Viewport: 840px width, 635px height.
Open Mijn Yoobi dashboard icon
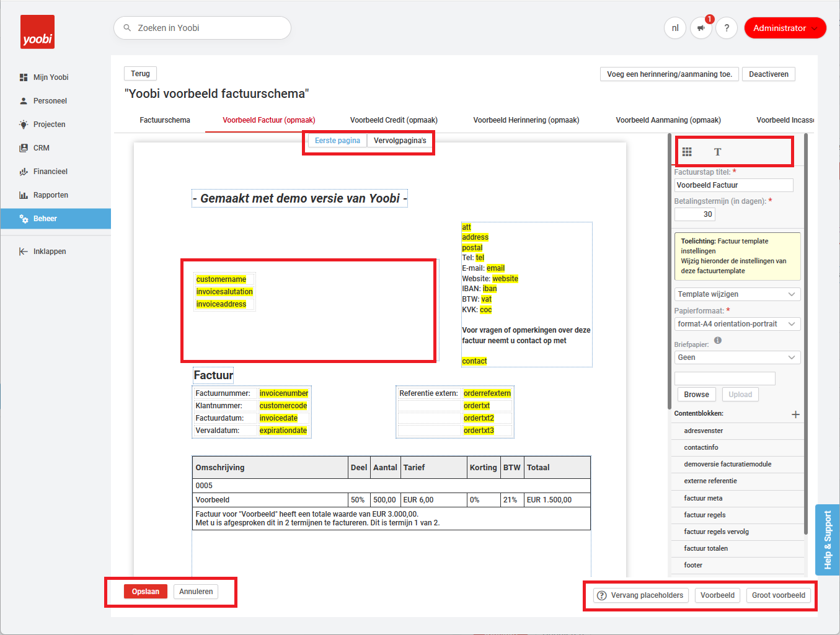point(24,77)
